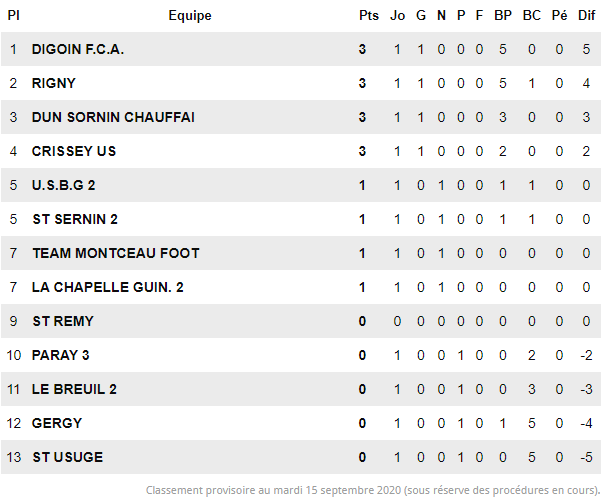The image size is (603, 500).
Task: Click the BP column header
Action: 503,15
